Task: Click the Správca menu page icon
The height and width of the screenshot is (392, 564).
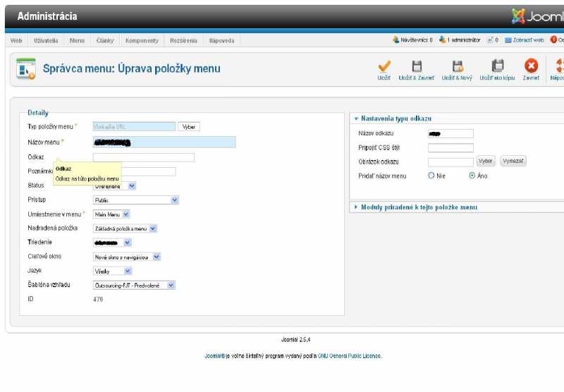Action: click(x=26, y=68)
